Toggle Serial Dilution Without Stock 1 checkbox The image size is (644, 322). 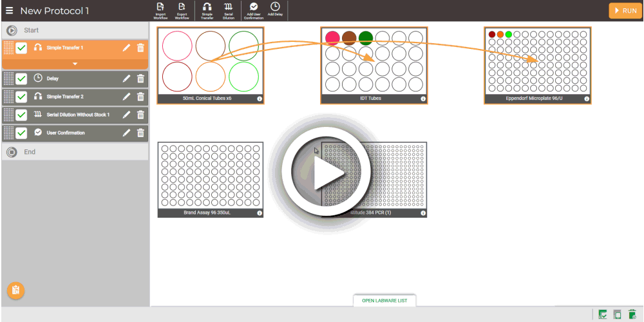click(21, 115)
